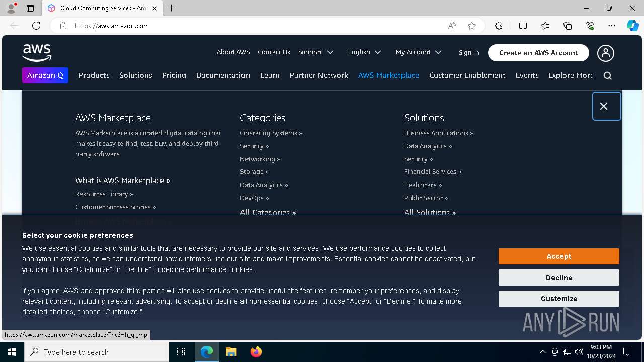Open Customer Success Stories link
This screenshot has height=362, width=644.
(116, 207)
